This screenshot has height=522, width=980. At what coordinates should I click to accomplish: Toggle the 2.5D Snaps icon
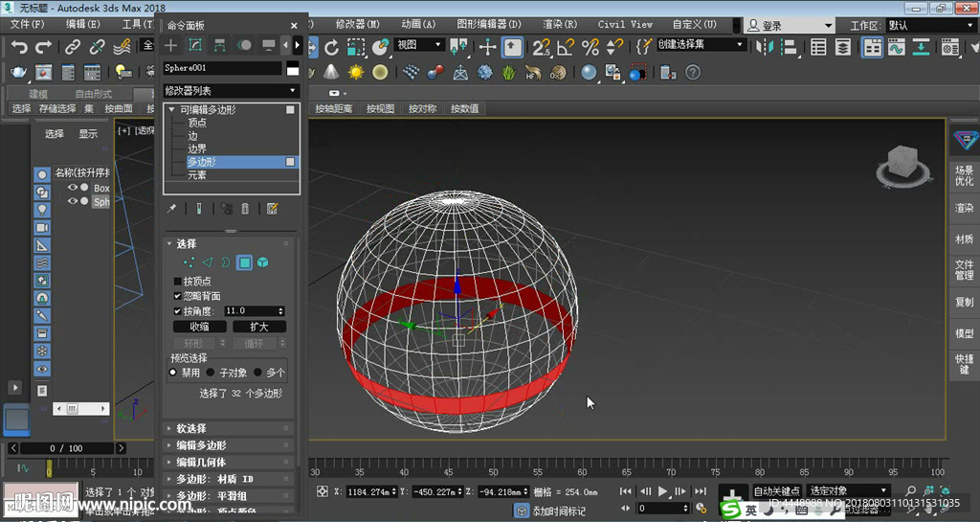tap(542, 47)
